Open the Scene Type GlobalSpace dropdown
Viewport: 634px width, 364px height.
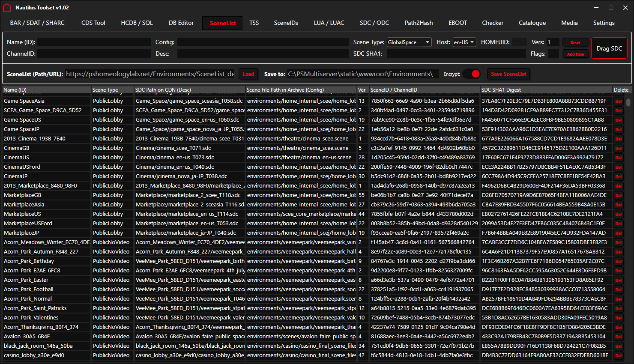(409, 42)
